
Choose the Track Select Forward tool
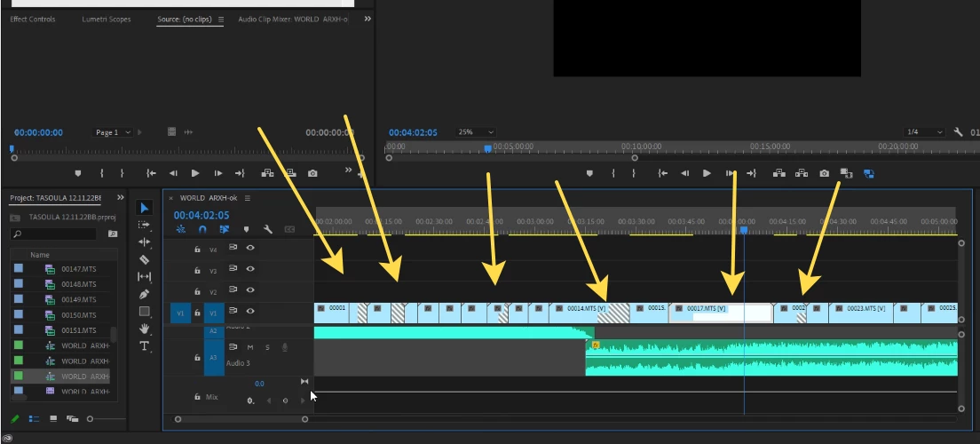[x=145, y=225]
